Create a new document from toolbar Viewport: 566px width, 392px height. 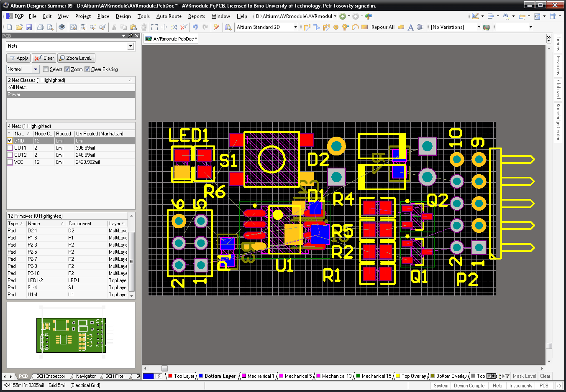[x=9, y=27]
